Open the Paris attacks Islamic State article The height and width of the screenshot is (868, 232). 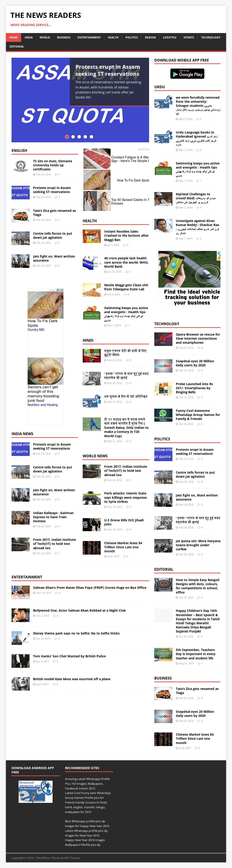pyautogui.click(x=126, y=497)
